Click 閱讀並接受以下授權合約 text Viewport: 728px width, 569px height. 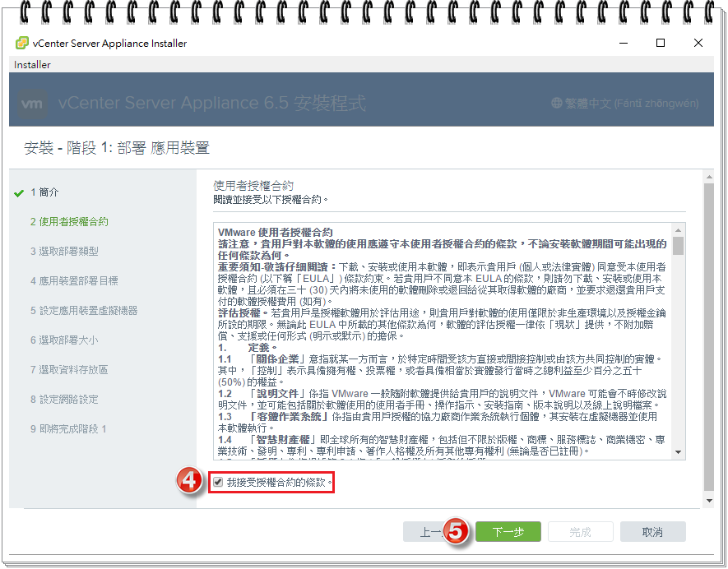click(x=271, y=200)
